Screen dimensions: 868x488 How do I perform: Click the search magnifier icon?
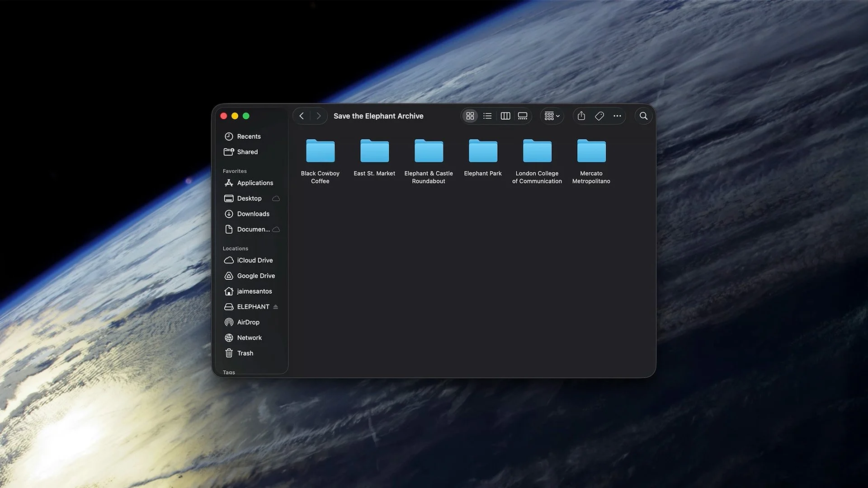pos(643,116)
